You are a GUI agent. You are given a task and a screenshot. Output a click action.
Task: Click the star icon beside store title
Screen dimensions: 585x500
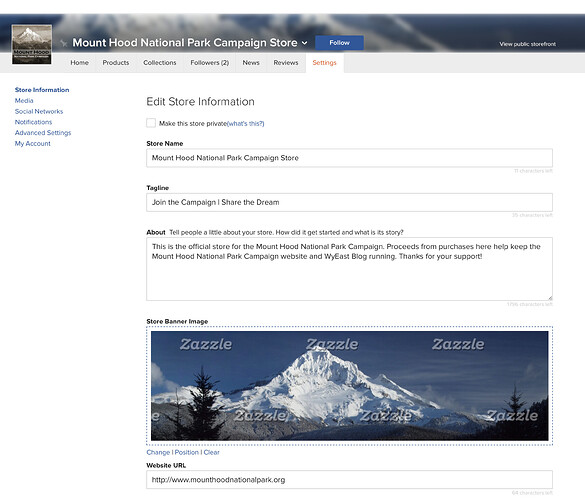tap(64, 43)
